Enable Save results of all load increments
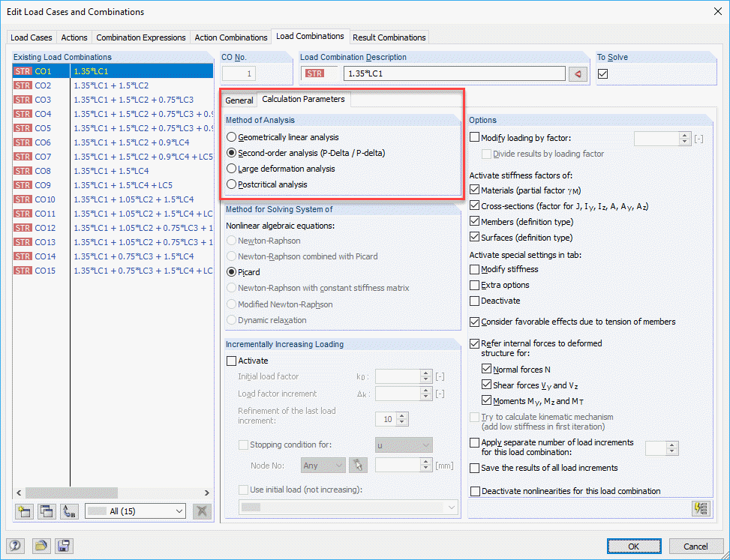Viewport: 730px width, 560px height. pyautogui.click(x=475, y=468)
